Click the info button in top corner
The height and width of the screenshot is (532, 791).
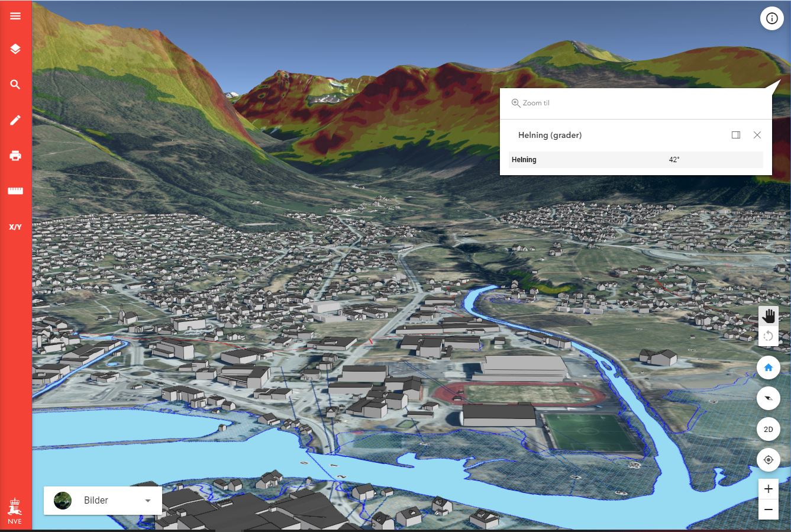(771, 18)
